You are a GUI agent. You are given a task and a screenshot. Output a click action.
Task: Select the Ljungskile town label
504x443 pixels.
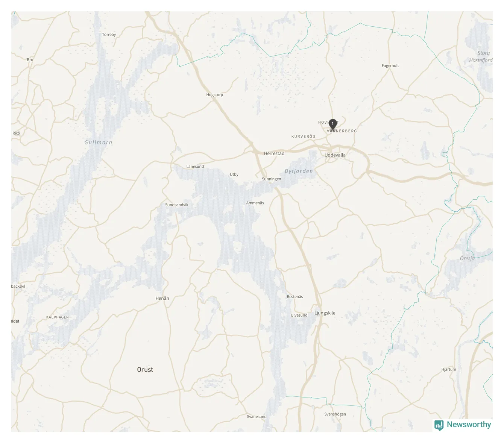tap(325, 313)
